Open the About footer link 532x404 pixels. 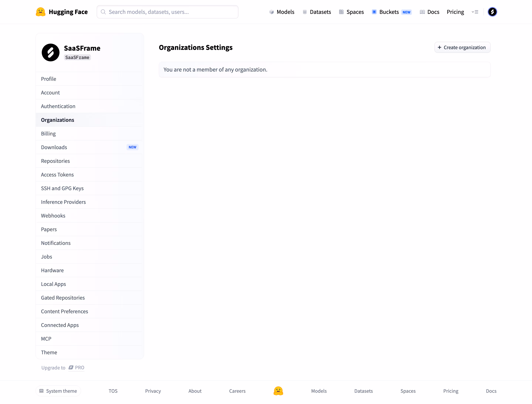pyautogui.click(x=195, y=391)
